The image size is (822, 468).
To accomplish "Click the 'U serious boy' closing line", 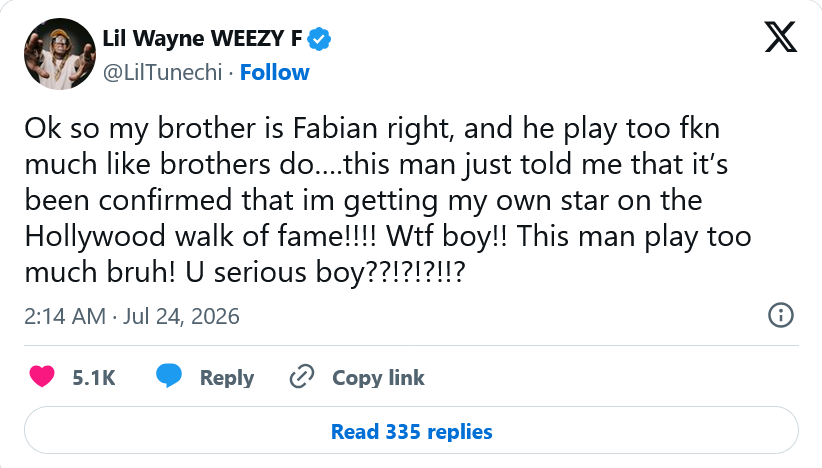I will (x=325, y=273).
